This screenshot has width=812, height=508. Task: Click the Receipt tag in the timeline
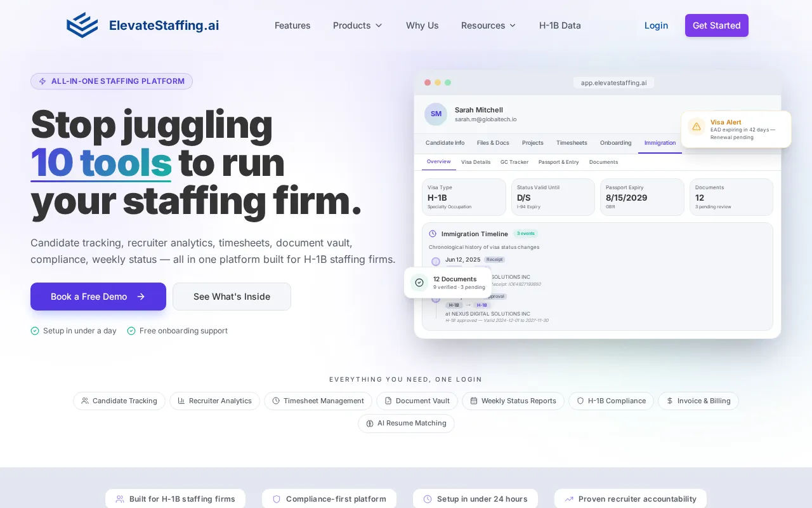pyautogui.click(x=494, y=260)
